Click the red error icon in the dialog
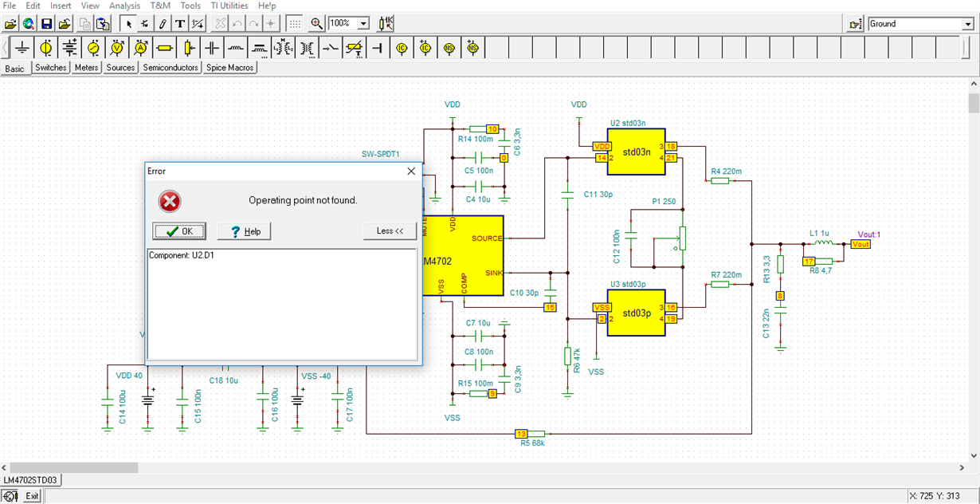 [x=170, y=201]
